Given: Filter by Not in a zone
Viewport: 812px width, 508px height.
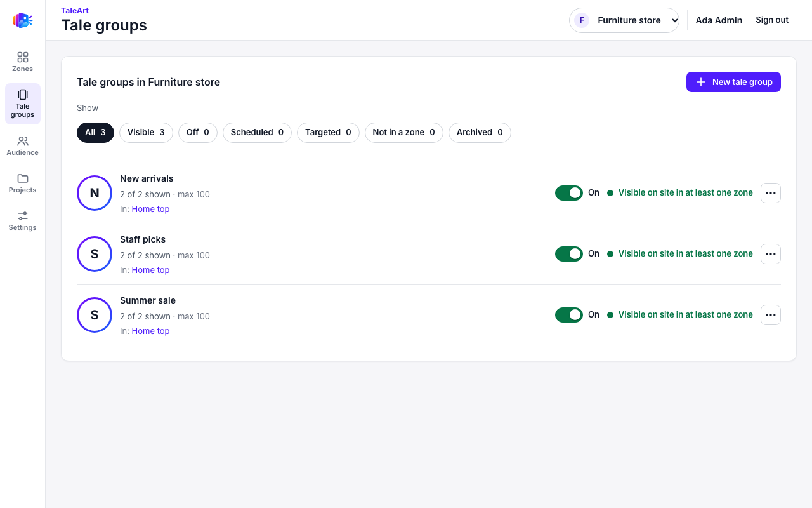Looking at the screenshot, I should coord(404,133).
